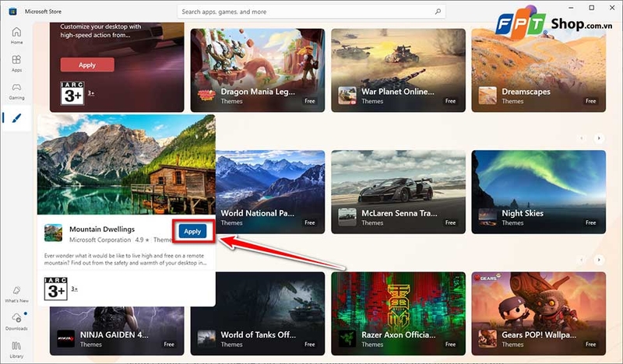Click the NINJA GAIDEN 4 small icon
The image size is (623, 364).
pos(65,338)
